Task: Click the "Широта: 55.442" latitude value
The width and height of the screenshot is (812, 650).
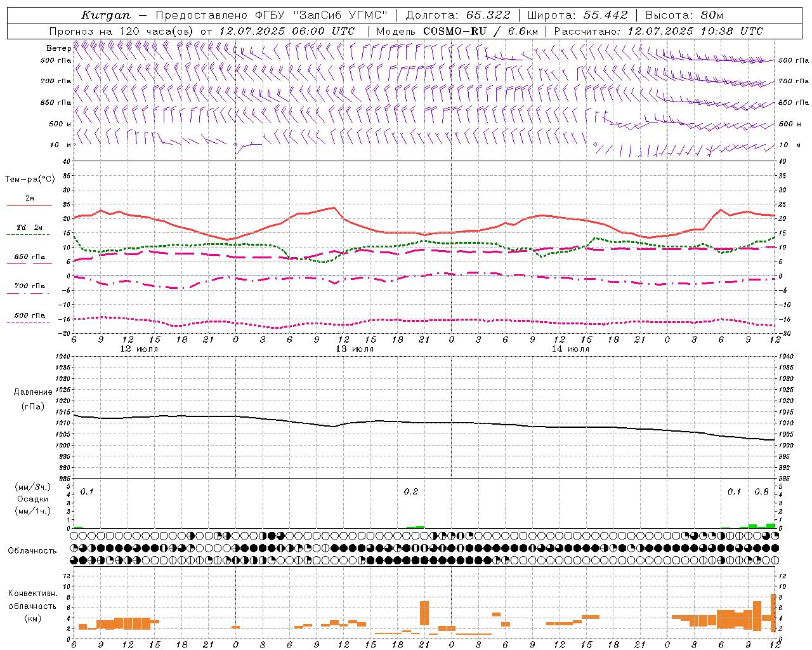Action: click(x=577, y=15)
